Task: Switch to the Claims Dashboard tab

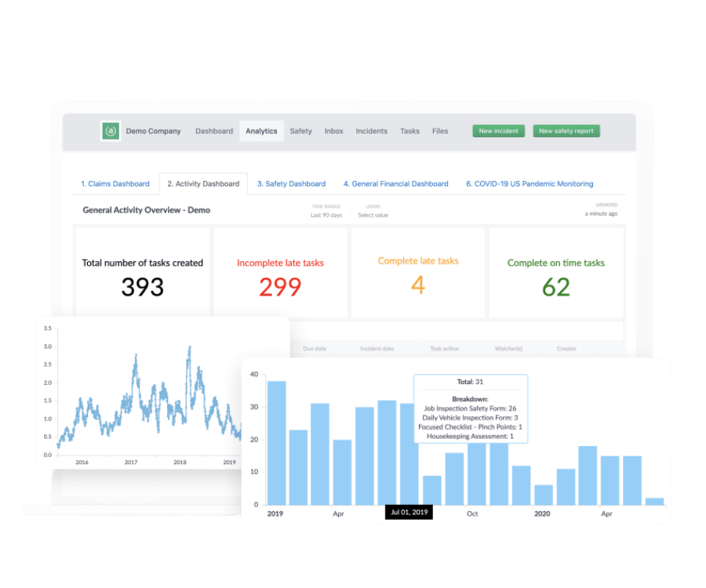Action: coord(115,183)
